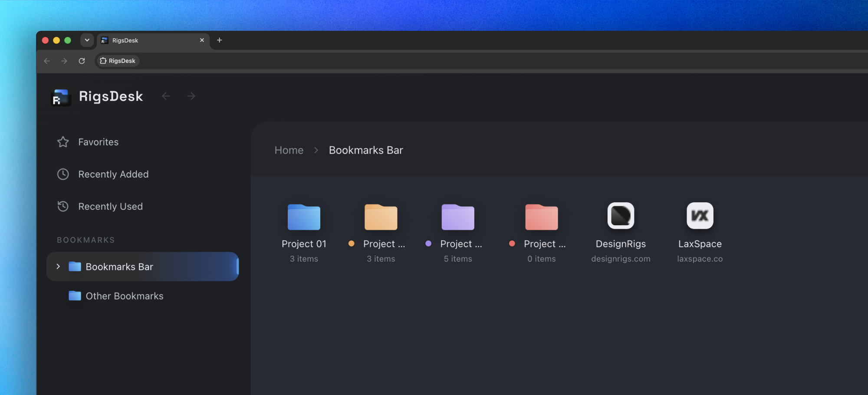This screenshot has width=868, height=395.
Task: Go back with RigsDesk app back arrow
Action: coord(166,96)
